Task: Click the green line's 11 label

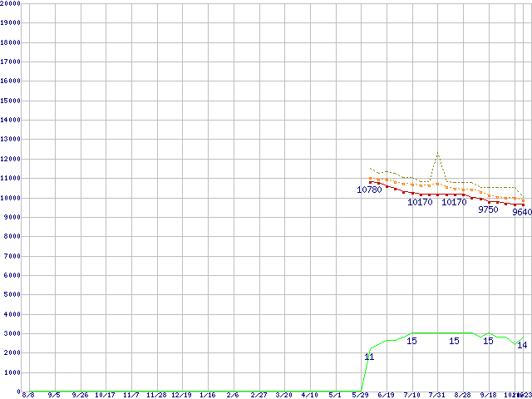Action: point(369,357)
